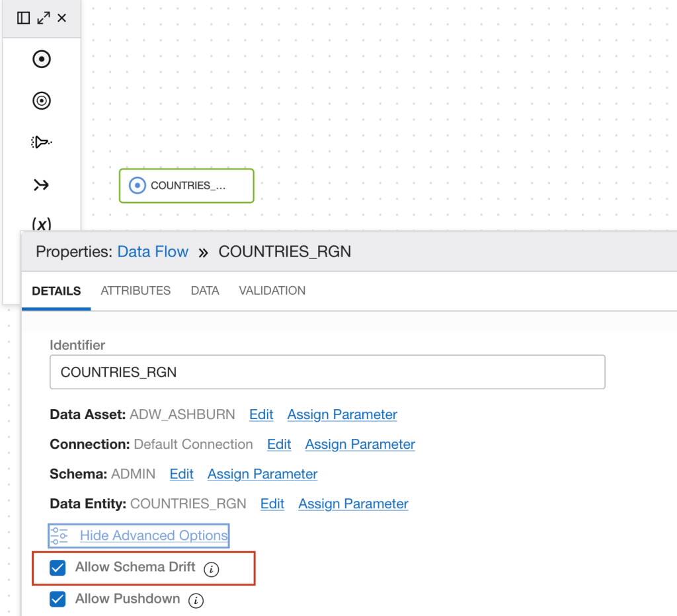Viewport: 677px width, 616px height.
Task: Select the Source operator icon
Action: tap(41, 59)
